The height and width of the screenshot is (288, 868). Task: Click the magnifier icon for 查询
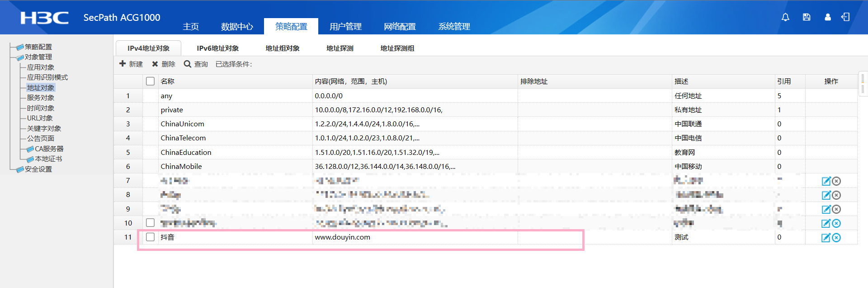point(188,64)
